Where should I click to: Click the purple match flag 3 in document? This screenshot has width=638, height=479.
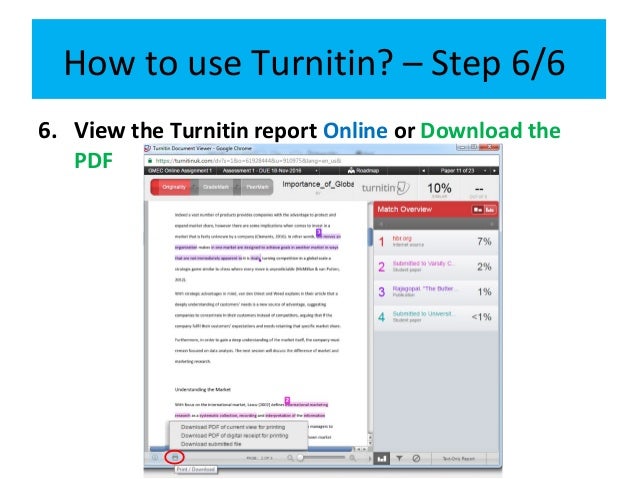pos(319,233)
